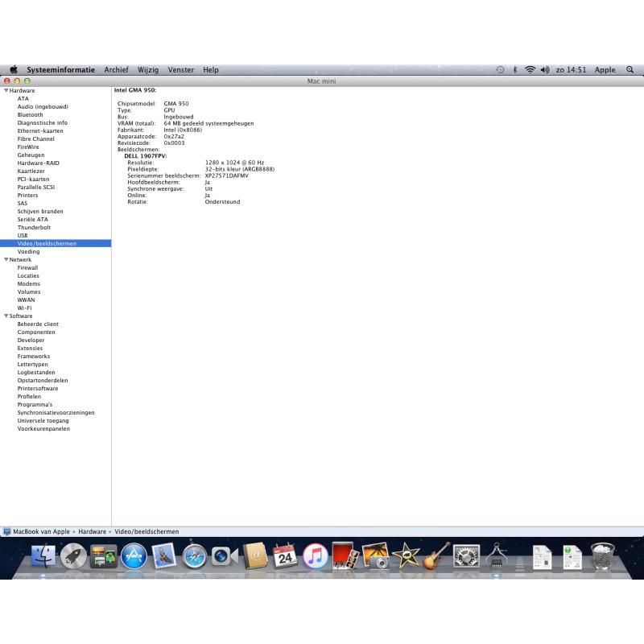This screenshot has width=644, height=644.
Task: Launch Launchpad rocket icon in Dock
Action: point(73,556)
